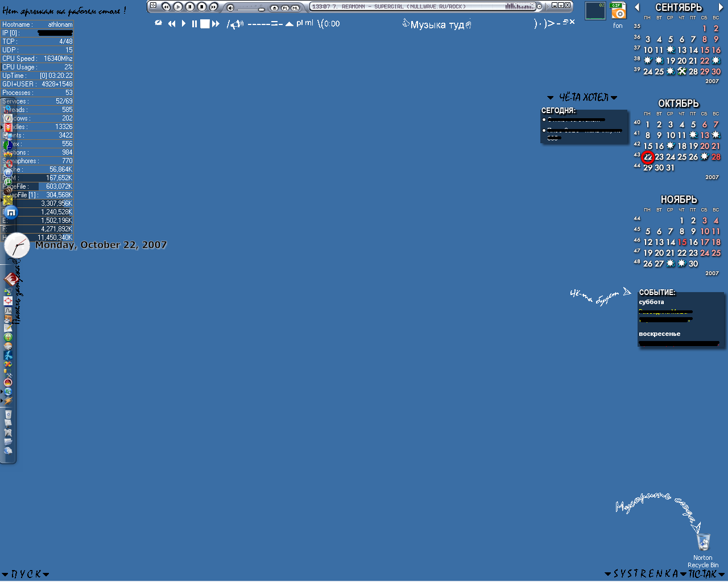The width and height of the screenshot is (728, 582).
Task: Expand the ЧЁ-ТА ХОТЕЛ notes panel
Action: (x=583, y=97)
